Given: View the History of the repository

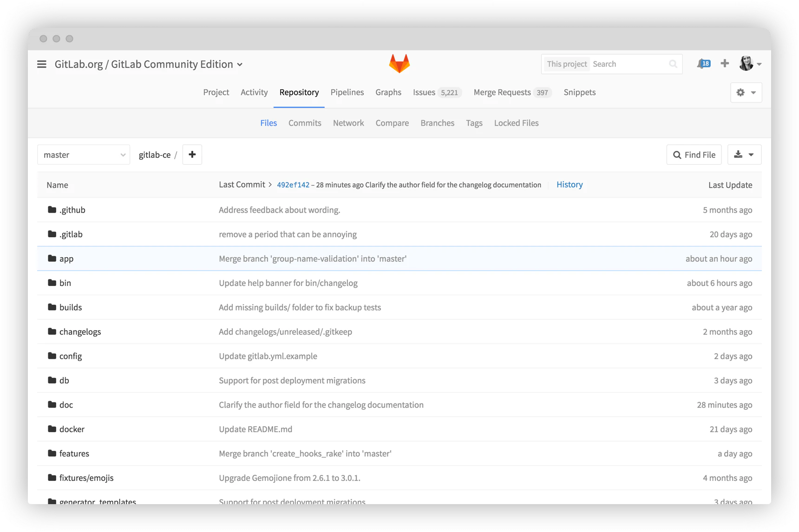Looking at the screenshot, I should [569, 184].
